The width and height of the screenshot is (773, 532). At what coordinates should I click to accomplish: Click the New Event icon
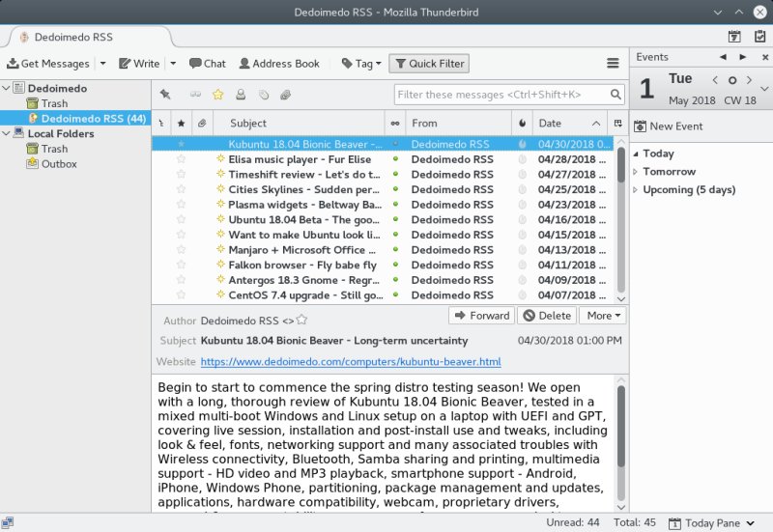pyautogui.click(x=640, y=126)
